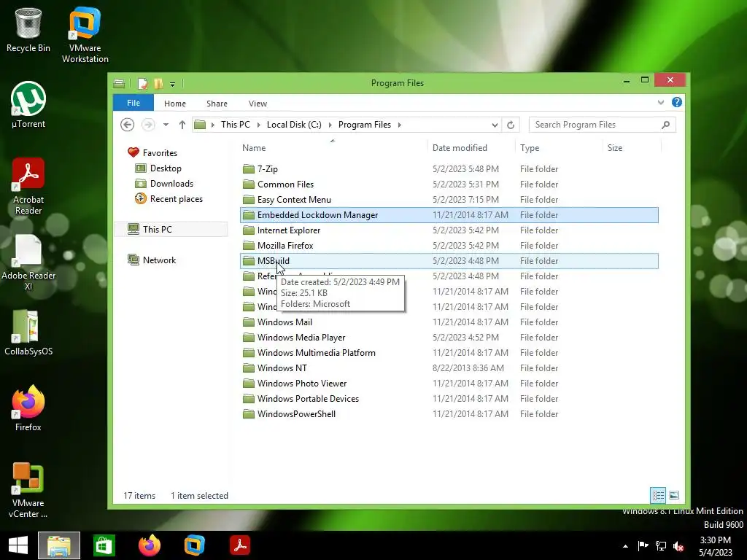Image resolution: width=747 pixels, height=560 pixels.
Task: Sort by the Date modified column
Action: point(471,147)
